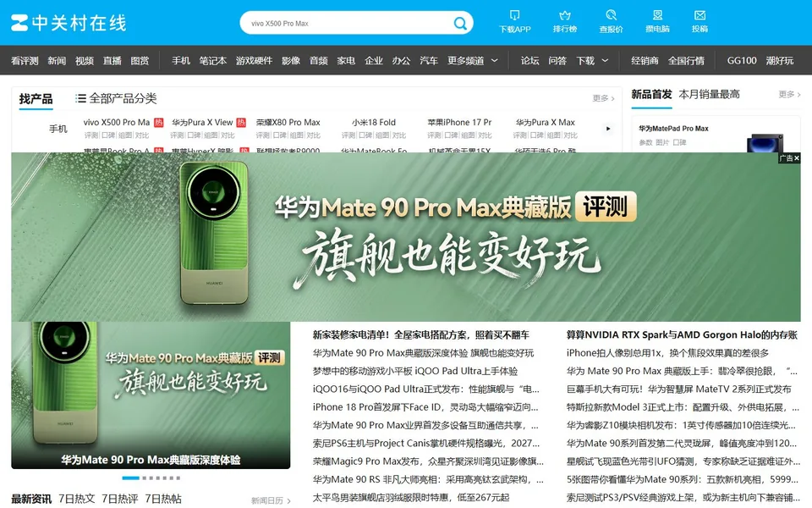Switch to 7日热帖 tab
This screenshot has height=508, width=812.
pyautogui.click(x=163, y=499)
